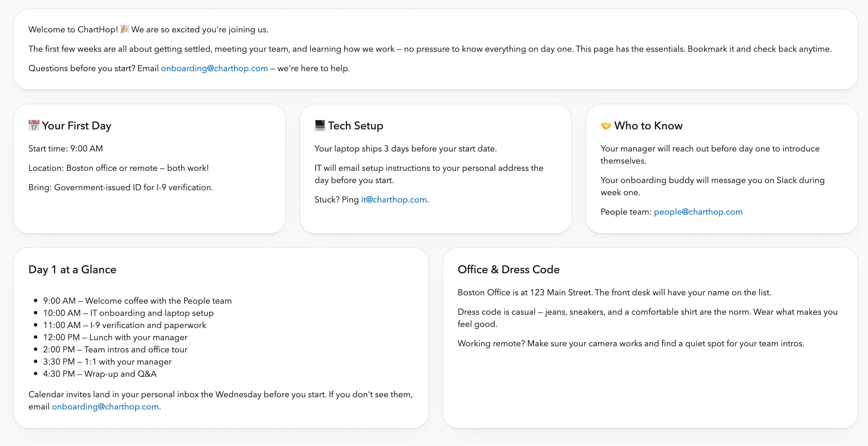Click the "Who to Know" heading
Screen dimensions: 868x446
[648, 126]
